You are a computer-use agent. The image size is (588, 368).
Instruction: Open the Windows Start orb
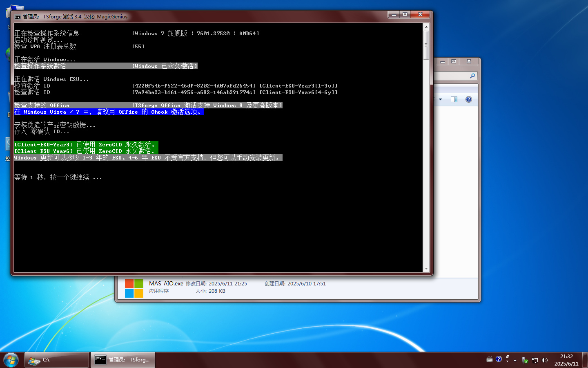(11, 360)
